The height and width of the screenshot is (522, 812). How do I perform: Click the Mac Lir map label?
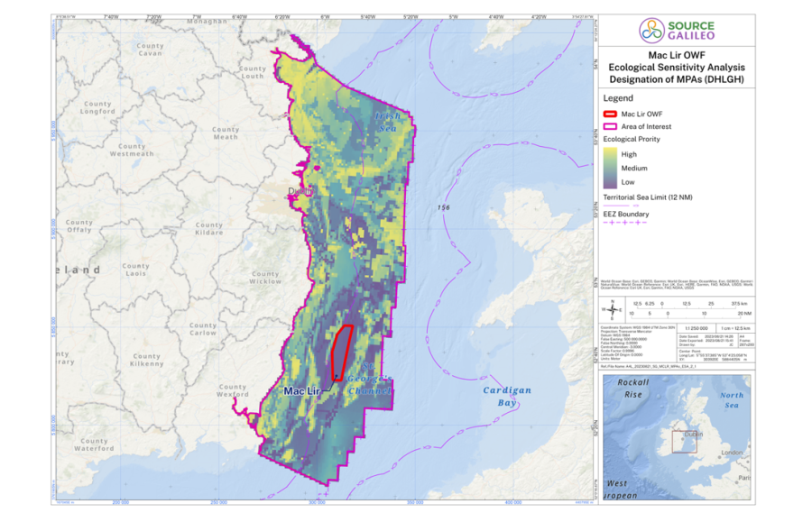301,391
